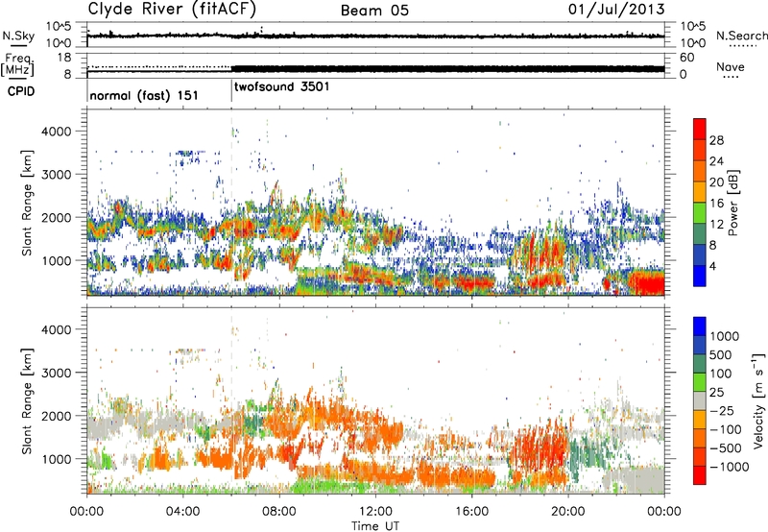Click the 'Freq. [MHz]' axis label
Viewport: 768px width, 532px height.
coord(18,64)
